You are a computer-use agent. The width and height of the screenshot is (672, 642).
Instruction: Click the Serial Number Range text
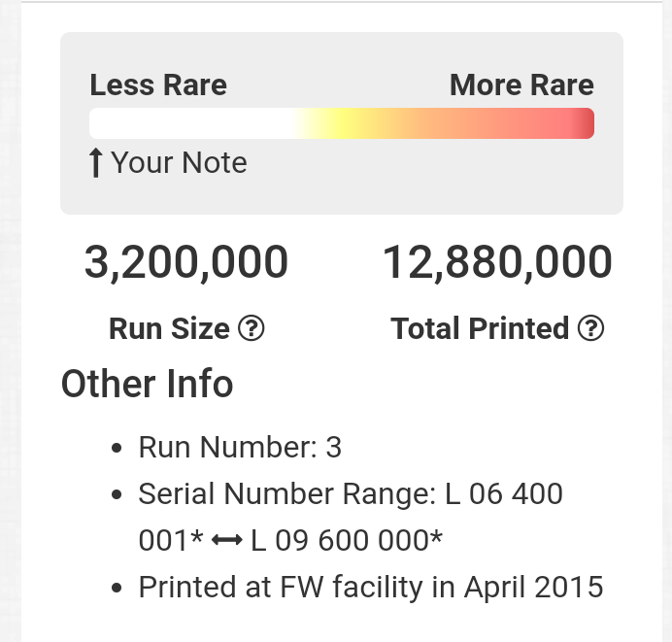click(x=287, y=494)
